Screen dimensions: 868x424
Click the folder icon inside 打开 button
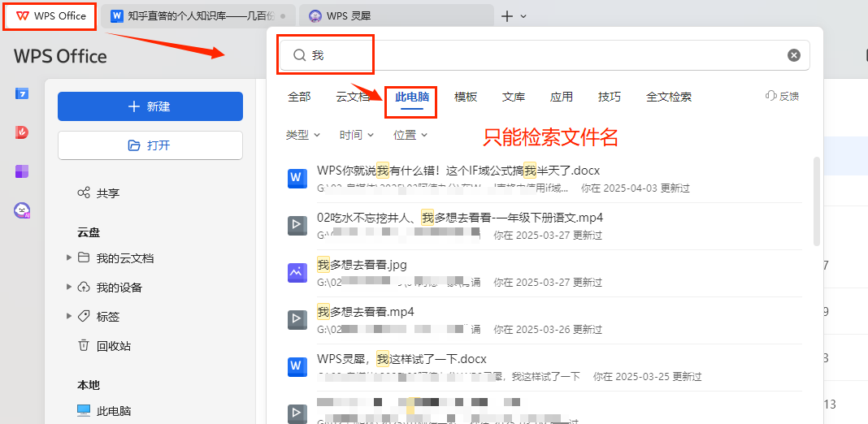(134, 145)
